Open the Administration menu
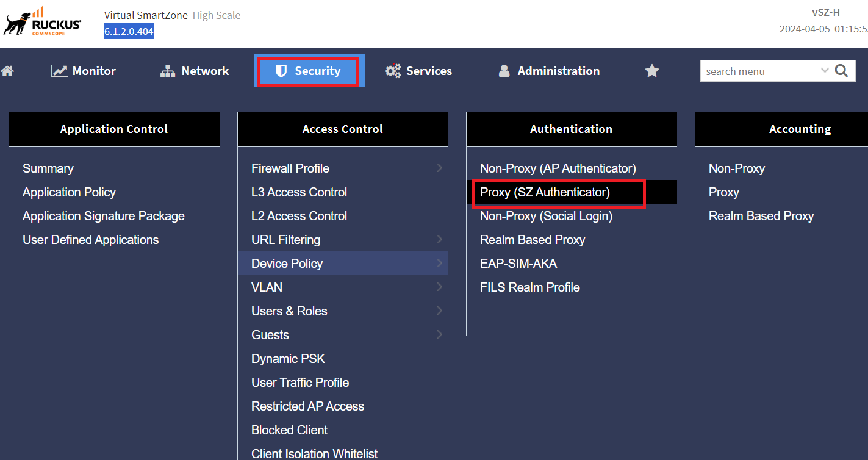The image size is (868, 460). pos(549,71)
